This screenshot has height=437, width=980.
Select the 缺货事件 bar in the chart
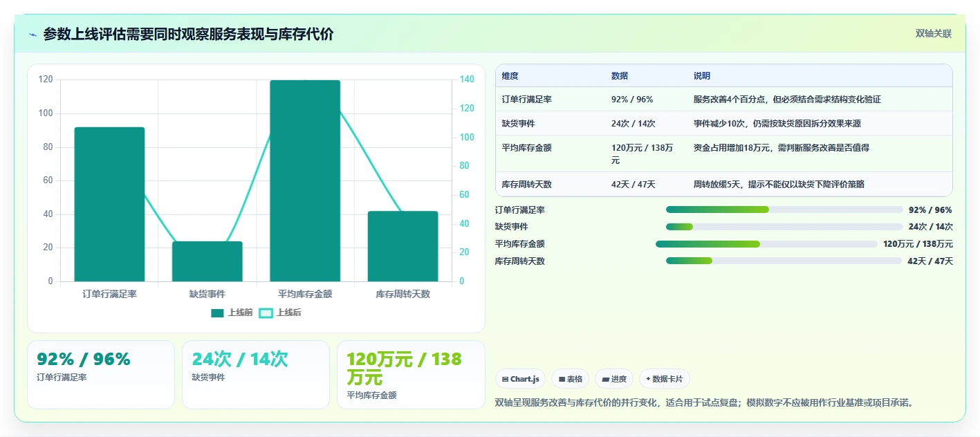pyautogui.click(x=207, y=261)
